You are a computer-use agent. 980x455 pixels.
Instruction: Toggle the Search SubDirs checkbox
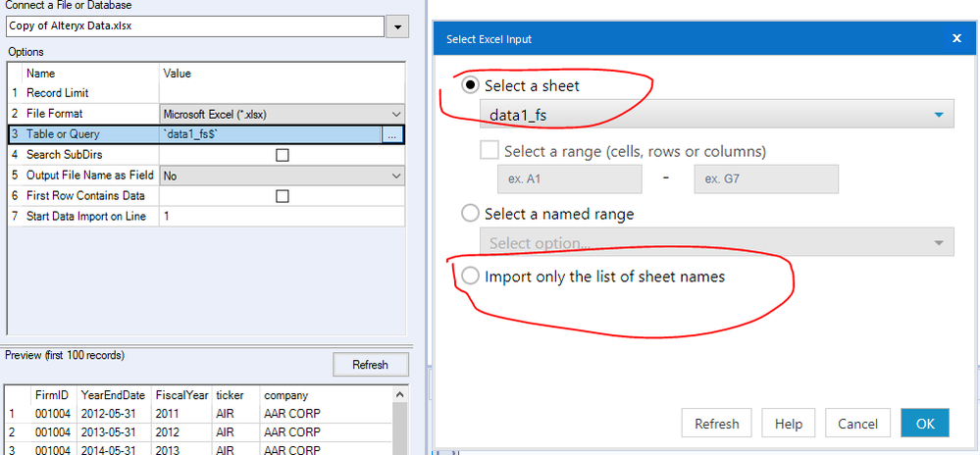283,155
